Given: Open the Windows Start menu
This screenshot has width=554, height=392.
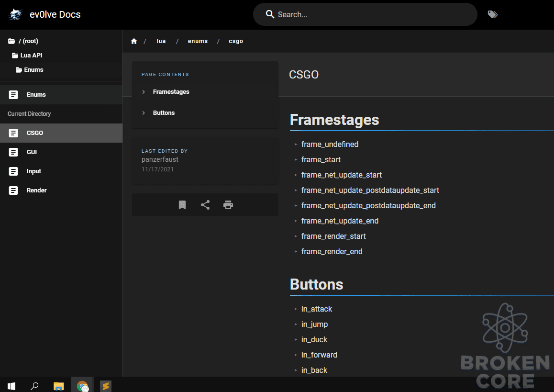Looking at the screenshot, I should [x=11, y=386].
